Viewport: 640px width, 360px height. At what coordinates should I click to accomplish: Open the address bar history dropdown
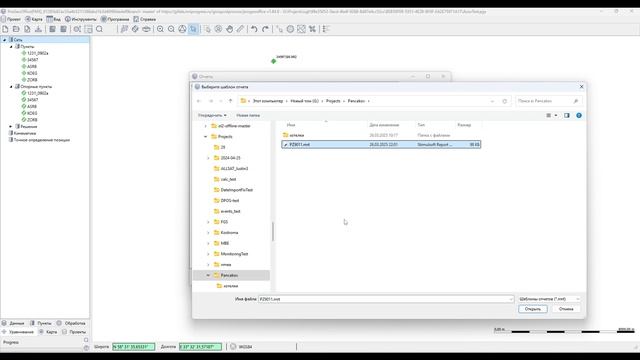492,101
